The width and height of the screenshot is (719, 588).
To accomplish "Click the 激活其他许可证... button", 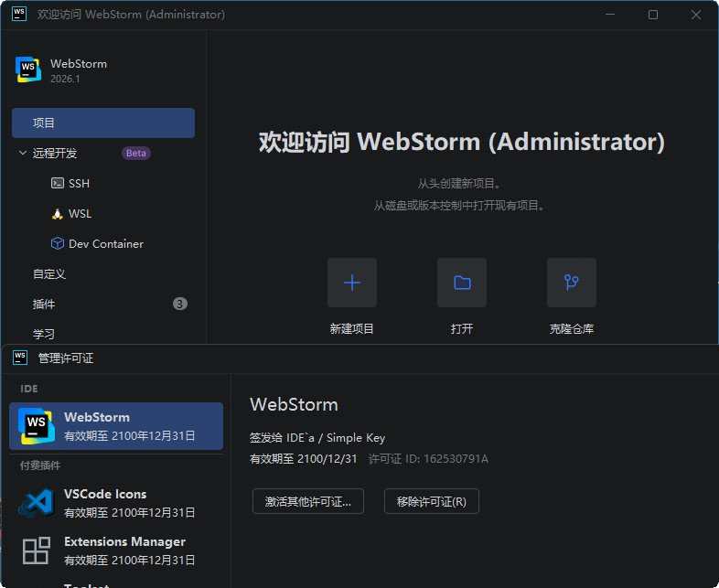I will (x=308, y=501).
